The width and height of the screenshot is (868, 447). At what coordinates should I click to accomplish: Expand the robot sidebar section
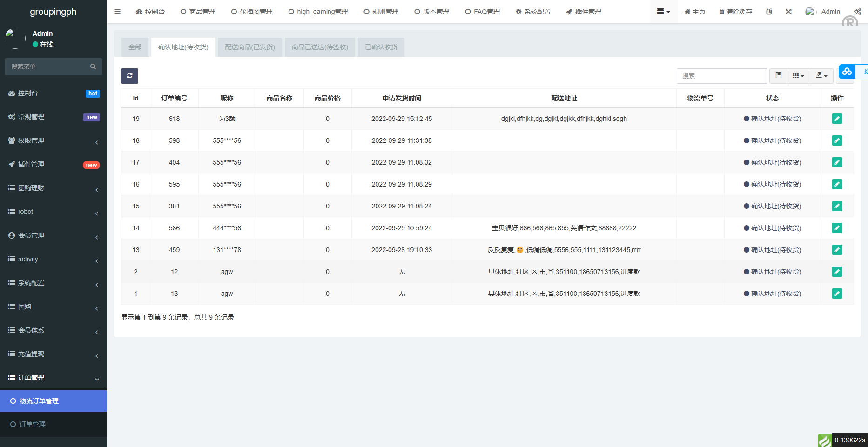26,212
